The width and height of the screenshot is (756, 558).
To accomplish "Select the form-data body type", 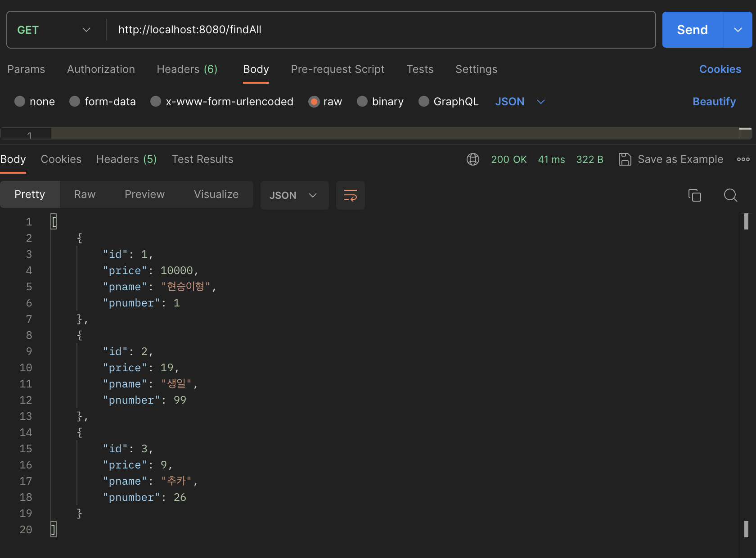I will (103, 101).
